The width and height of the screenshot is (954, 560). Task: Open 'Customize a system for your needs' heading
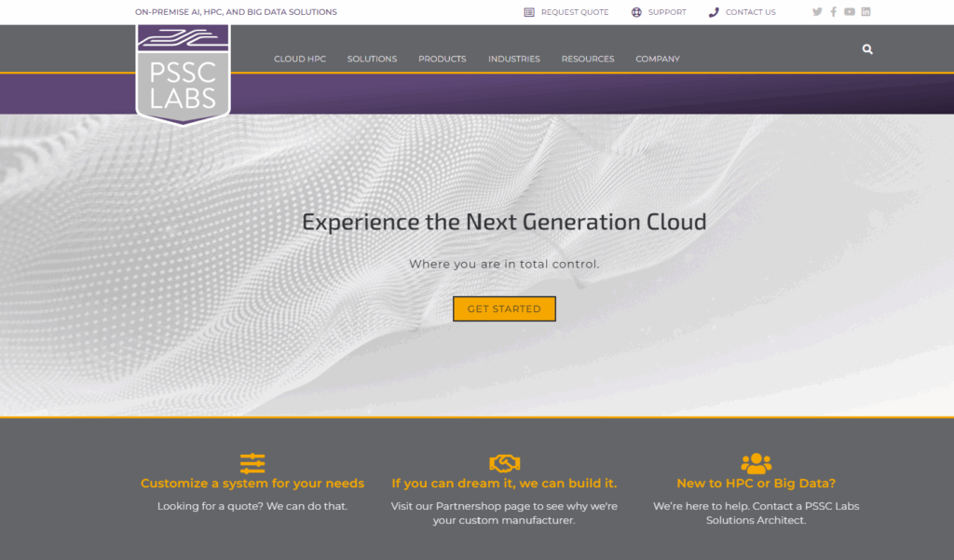click(x=252, y=484)
